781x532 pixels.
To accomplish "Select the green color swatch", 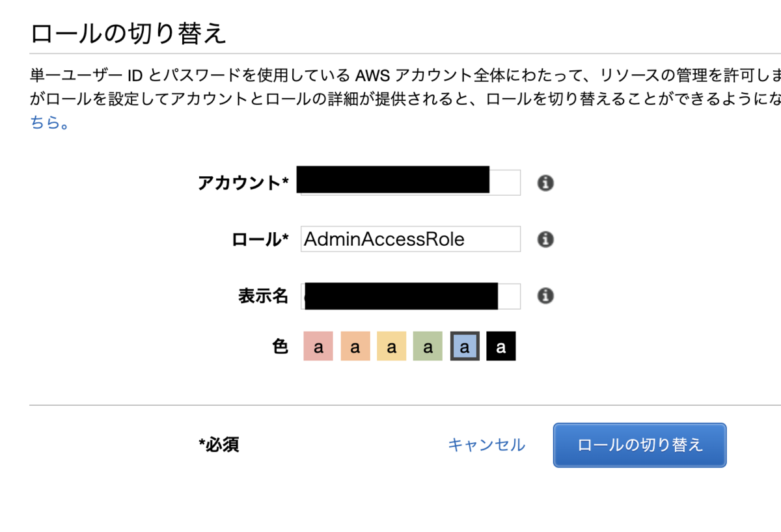I will [x=428, y=346].
